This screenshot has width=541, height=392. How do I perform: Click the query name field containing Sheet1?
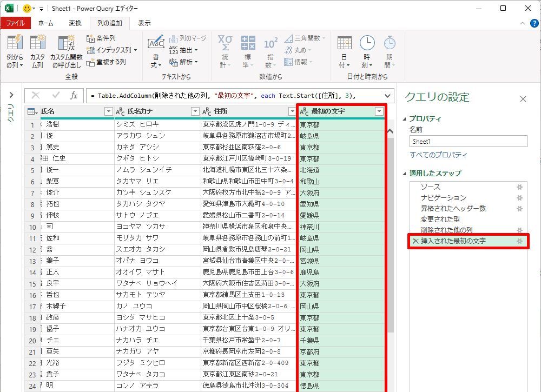(x=468, y=141)
